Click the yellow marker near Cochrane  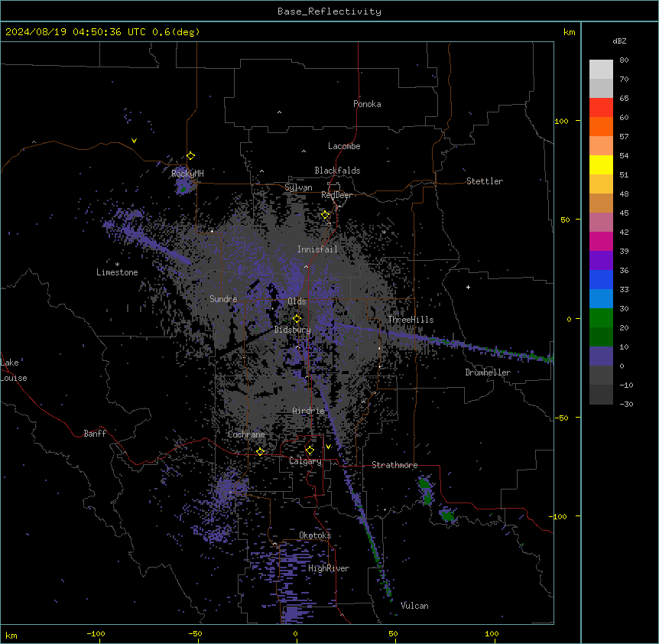coord(260,451)
